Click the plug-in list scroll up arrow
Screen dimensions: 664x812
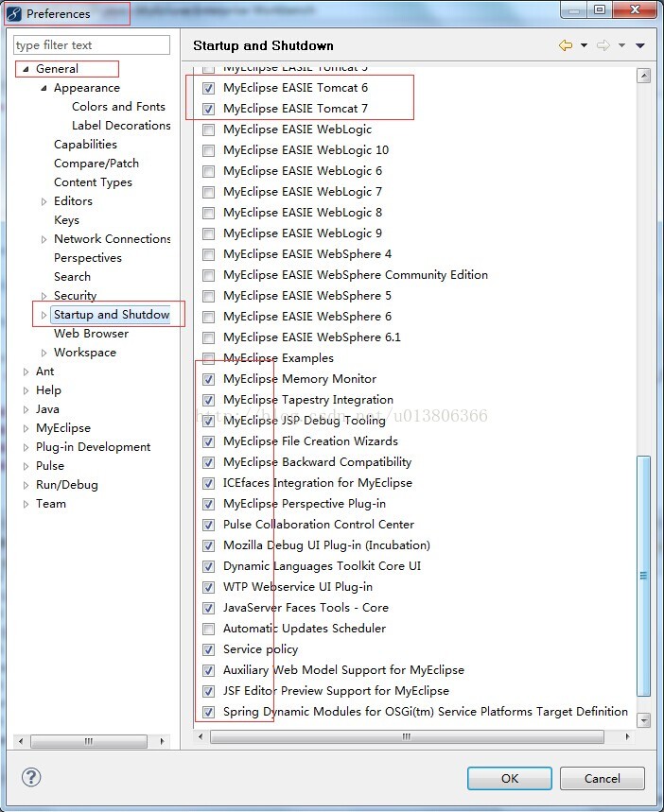[643, 77]
